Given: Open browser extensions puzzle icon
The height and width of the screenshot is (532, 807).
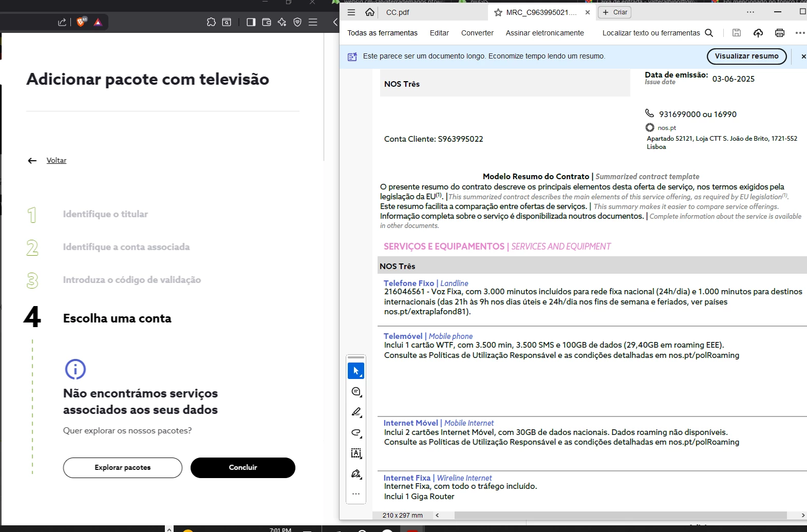Looking at the screenshot, I should click(x=211, y=22).
